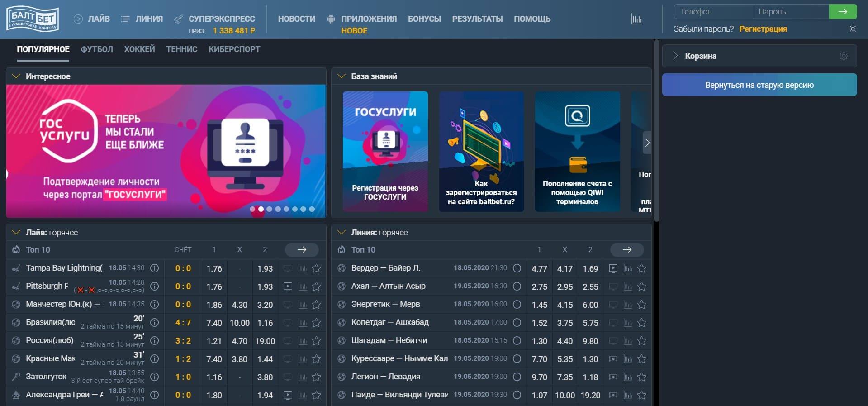Click the Регистрация link

[x=763, y=29]
